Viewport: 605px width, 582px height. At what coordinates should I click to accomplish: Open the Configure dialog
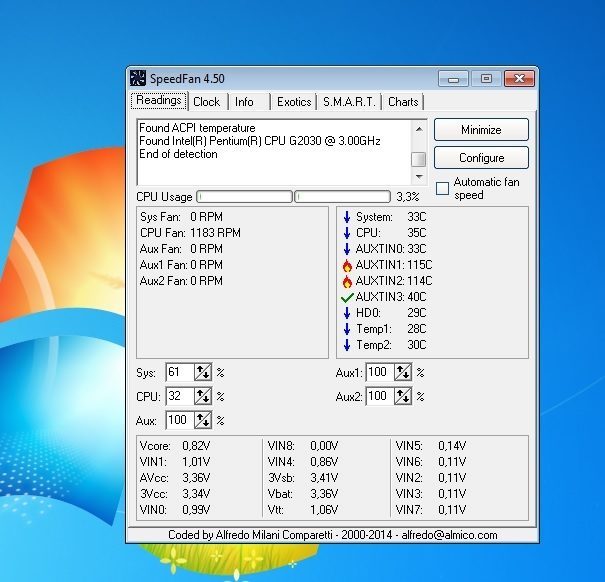click(x=481, y=157)
